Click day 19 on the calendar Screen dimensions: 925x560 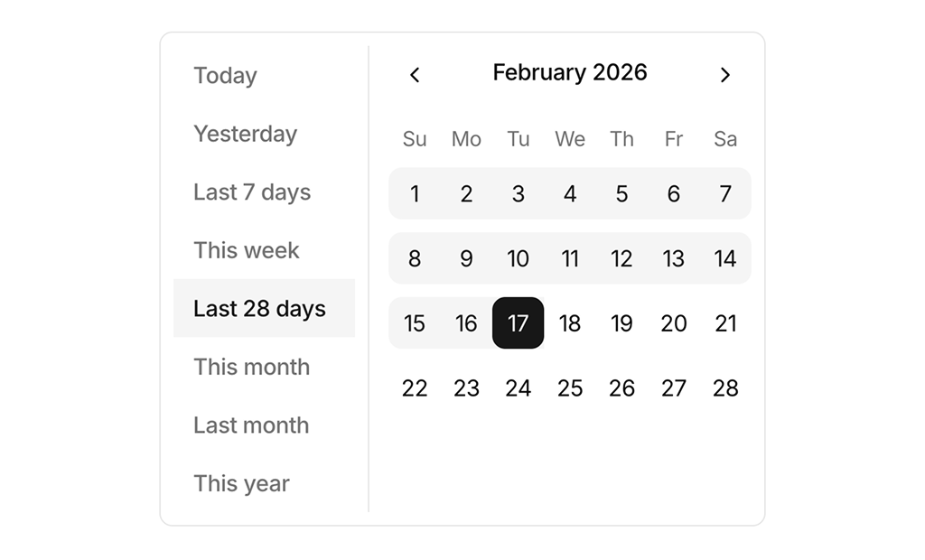pyautogui.click(x=621, y=323)
